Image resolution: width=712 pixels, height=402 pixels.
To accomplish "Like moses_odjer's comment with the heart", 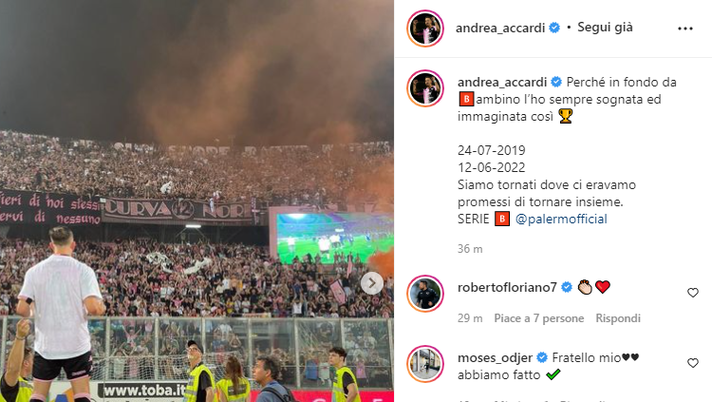I will click(692, 363).
